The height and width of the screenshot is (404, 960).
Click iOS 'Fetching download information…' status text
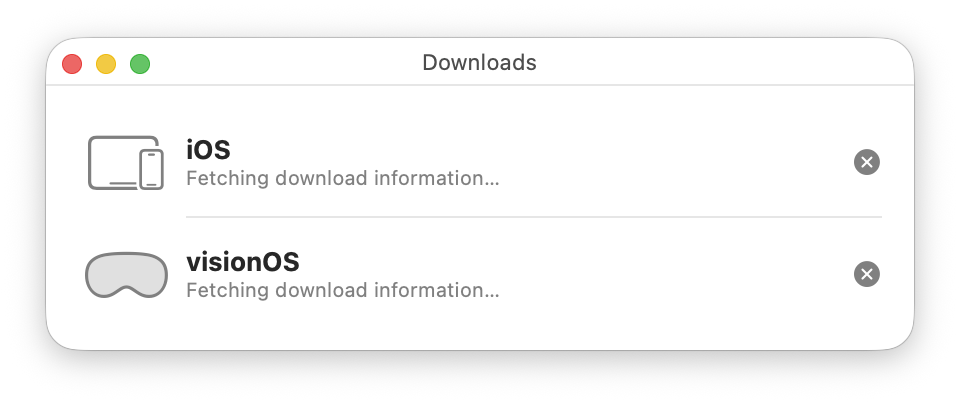tap(342, 179)
